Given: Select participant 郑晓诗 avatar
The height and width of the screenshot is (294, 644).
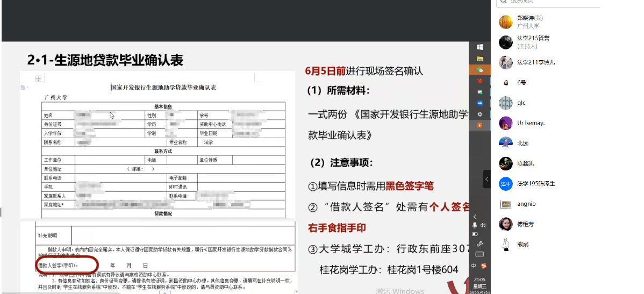Looking at the screenshot, I should [506, 21].
